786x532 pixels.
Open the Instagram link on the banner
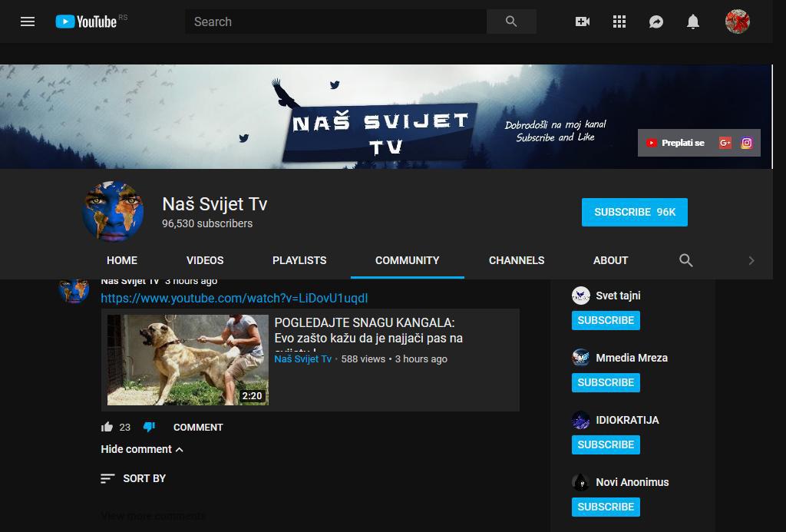point(746,143)
